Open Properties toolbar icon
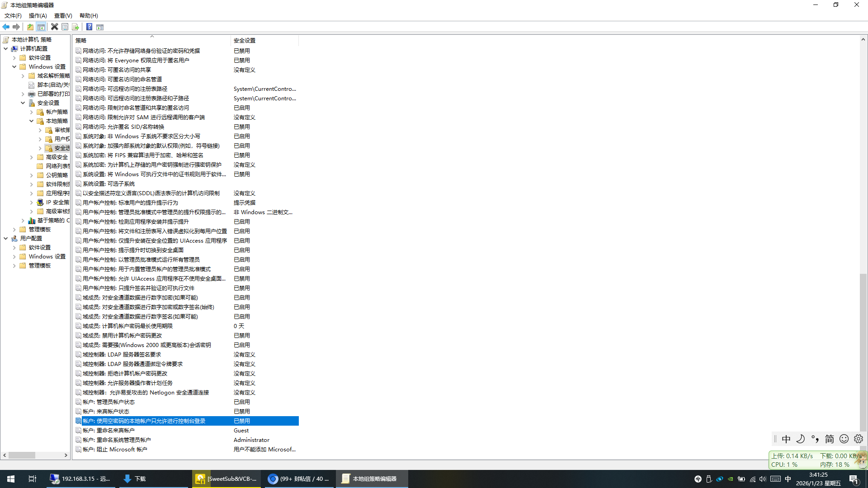The image size is (868, 488). click(65, 27)
